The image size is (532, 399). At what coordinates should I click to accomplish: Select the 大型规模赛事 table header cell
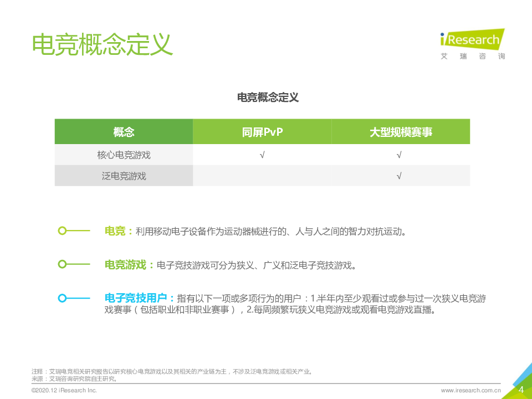click(401, 132)
